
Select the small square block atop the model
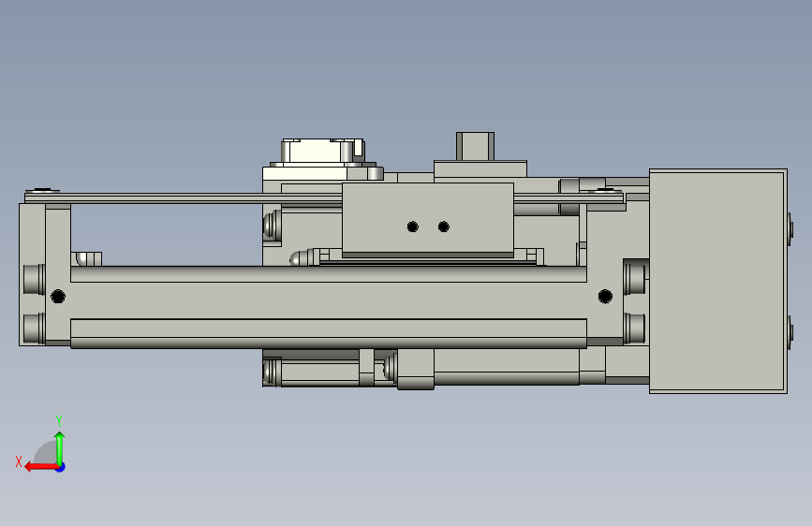pyautogui.click(x=475, y=147)
